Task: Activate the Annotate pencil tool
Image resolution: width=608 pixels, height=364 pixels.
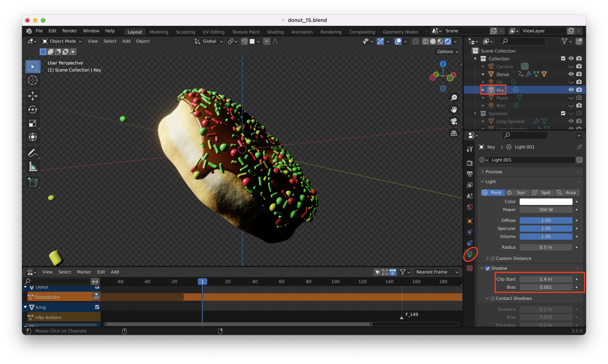Action: point(33,153)
